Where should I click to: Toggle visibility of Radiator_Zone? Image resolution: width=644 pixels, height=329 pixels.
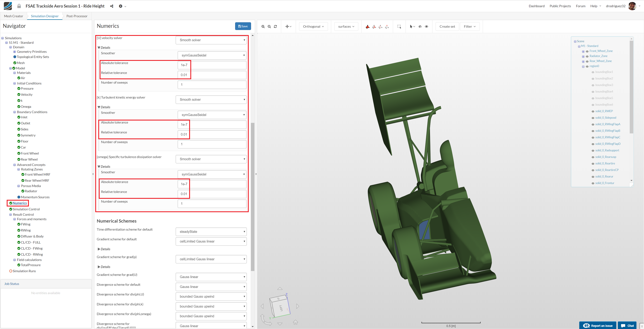pos(587,56)
